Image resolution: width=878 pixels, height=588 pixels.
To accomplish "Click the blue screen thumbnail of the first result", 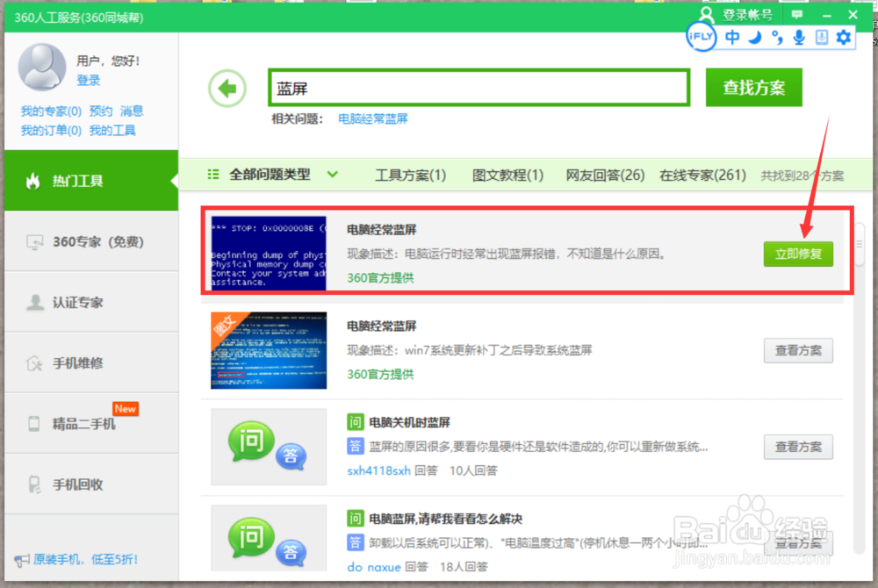I will (x=269, y=253).
